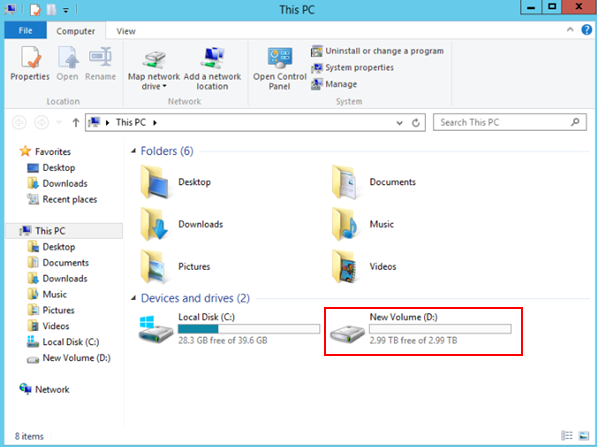Refresh the address bar location
597x447 pixels.
[416, 123]
